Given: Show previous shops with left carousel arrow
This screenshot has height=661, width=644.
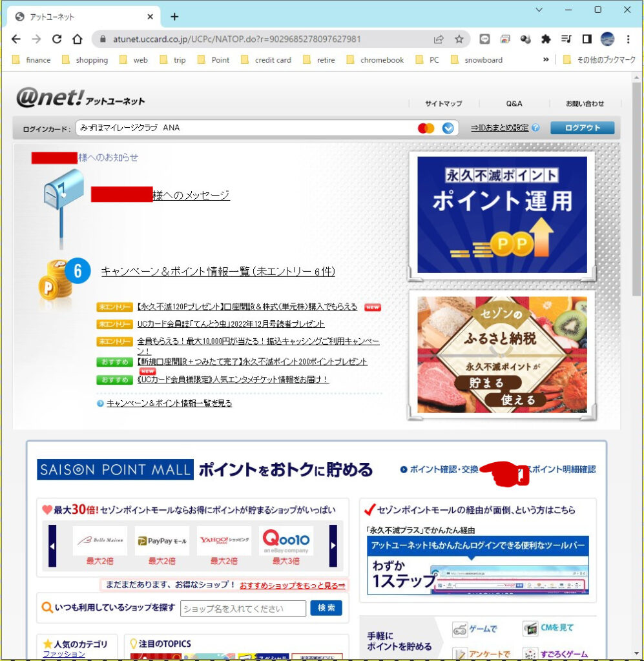Looking at the screenshot, I should click(52, 546).
